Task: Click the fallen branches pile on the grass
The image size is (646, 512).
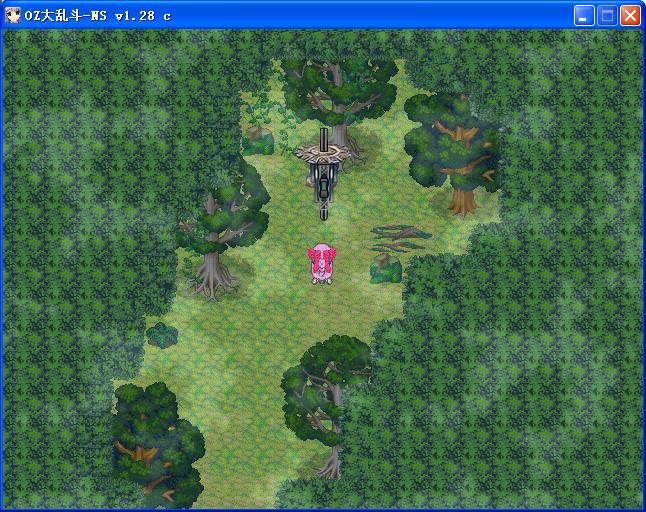Action: pyautogui.click(x=400, y=238)
